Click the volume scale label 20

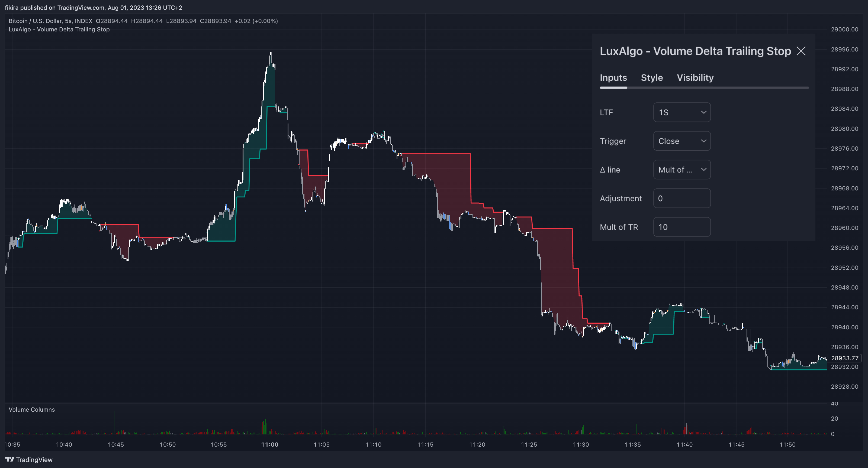[x=834, y=418]
